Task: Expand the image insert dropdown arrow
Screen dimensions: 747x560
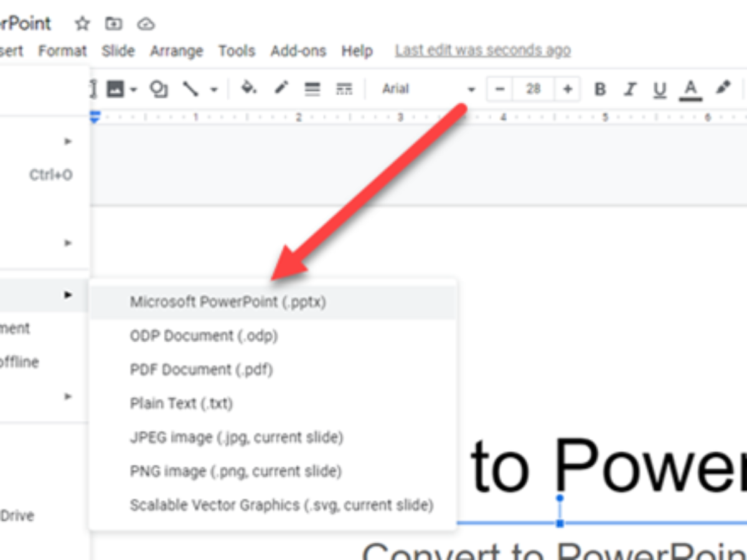Action: tap(134, 90)
